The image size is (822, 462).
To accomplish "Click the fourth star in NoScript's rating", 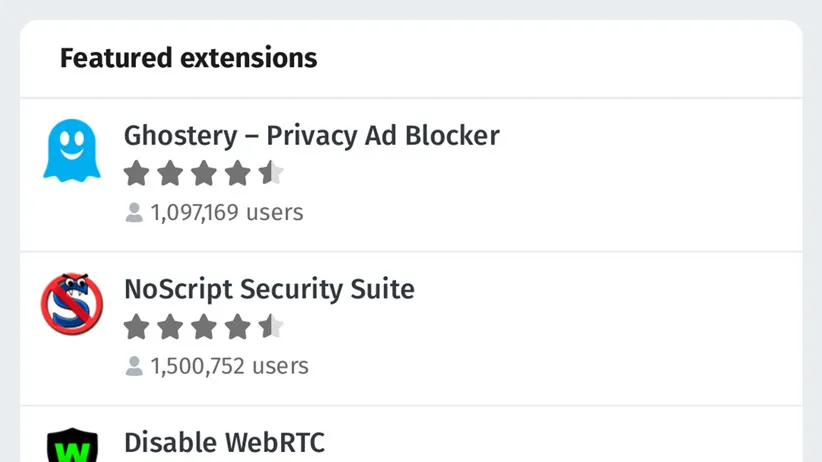I will 238,328.
